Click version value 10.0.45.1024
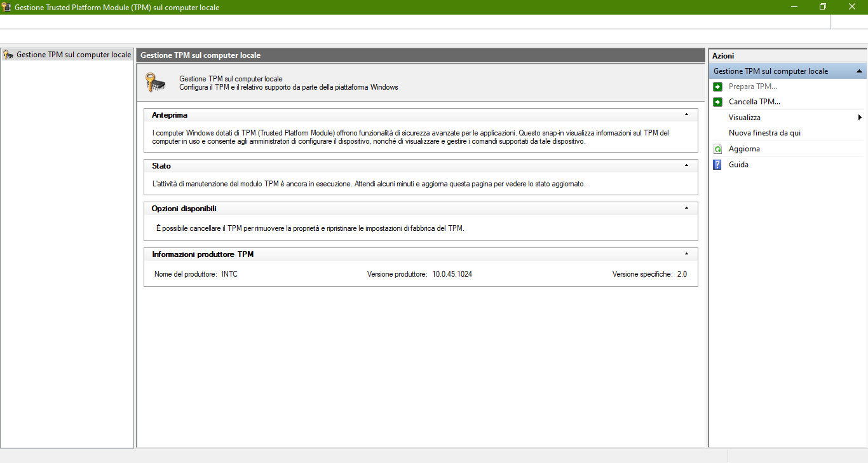 [x=452, y=274]
